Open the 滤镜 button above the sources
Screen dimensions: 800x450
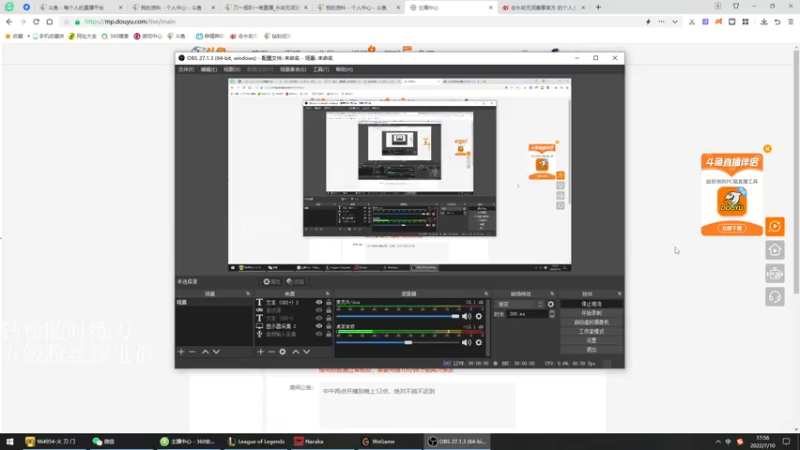(295, 282)
